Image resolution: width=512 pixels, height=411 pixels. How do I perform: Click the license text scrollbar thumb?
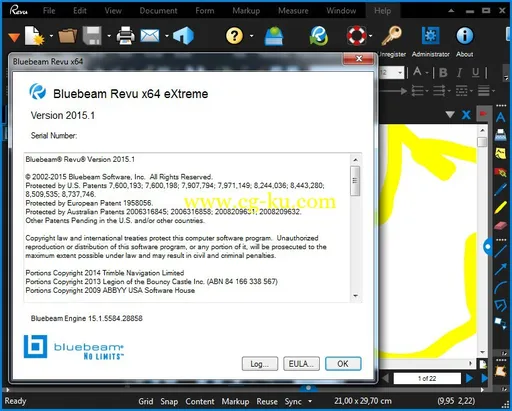tap(355, 181)
